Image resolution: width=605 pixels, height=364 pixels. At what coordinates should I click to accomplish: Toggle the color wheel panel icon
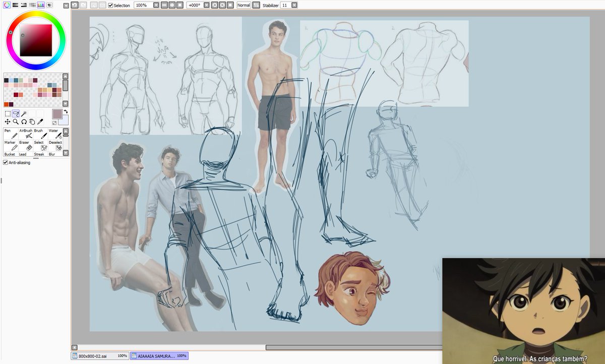pos(7,5)
